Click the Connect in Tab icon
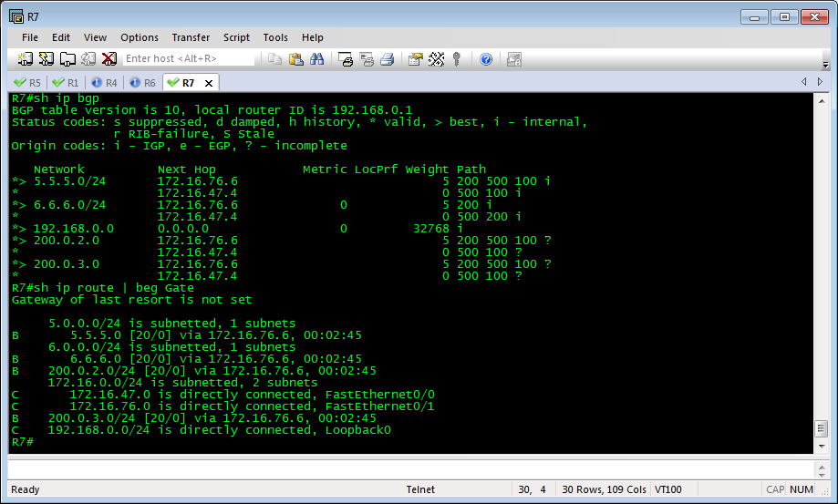This screenshot has width=838, height=504. coord(67,59)
